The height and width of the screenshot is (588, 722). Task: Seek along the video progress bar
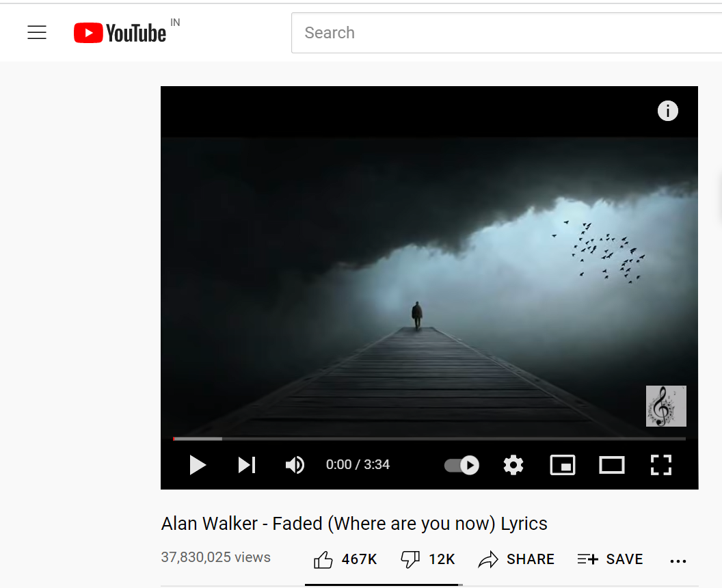coord(429,439)
